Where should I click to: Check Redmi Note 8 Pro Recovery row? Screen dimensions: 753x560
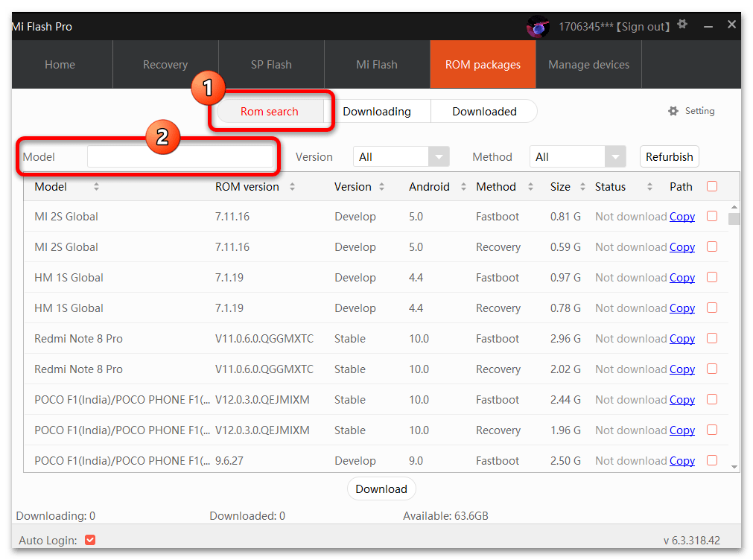[712, 369]
